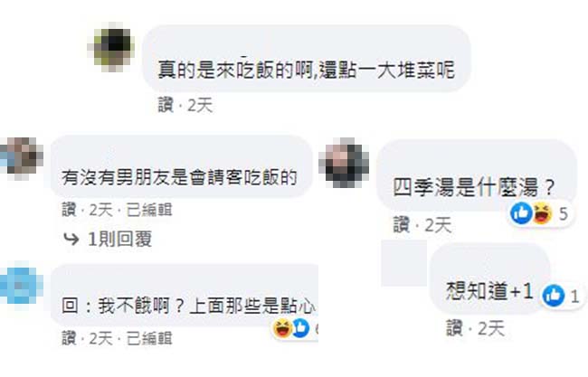Image resolution: width=588 pixels, height=377 pixels.
Task: Click the reply arrow icon beside 1則回覆
Action: coord(71,239)
